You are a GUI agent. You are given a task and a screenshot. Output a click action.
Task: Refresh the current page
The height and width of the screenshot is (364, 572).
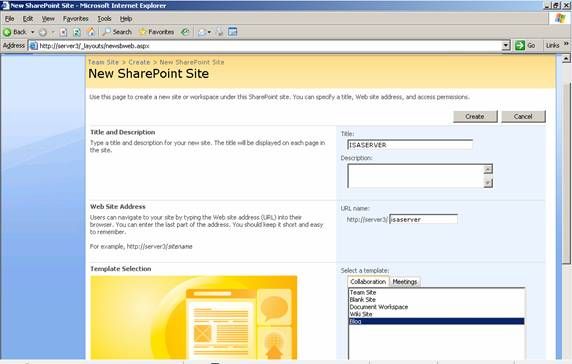pyautogui.click(x=77, y=32)
